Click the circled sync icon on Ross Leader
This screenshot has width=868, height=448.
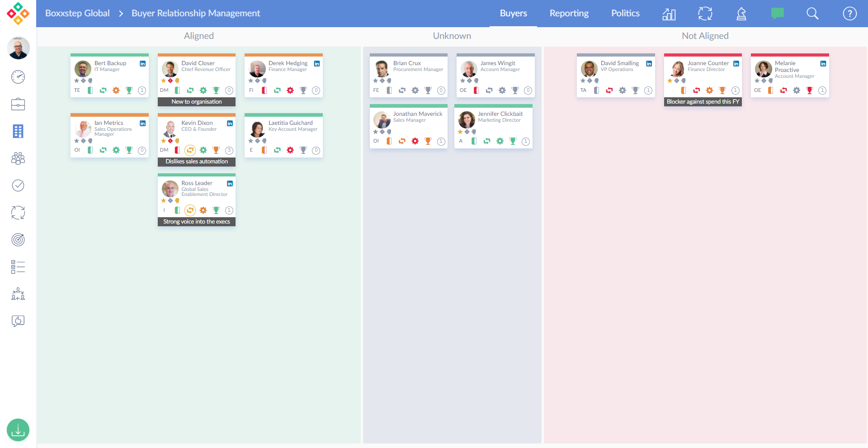tap(190, 210)
